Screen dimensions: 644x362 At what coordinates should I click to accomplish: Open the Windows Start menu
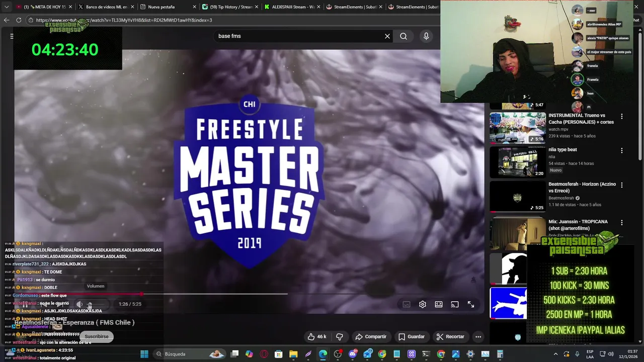tap(144, 354)
